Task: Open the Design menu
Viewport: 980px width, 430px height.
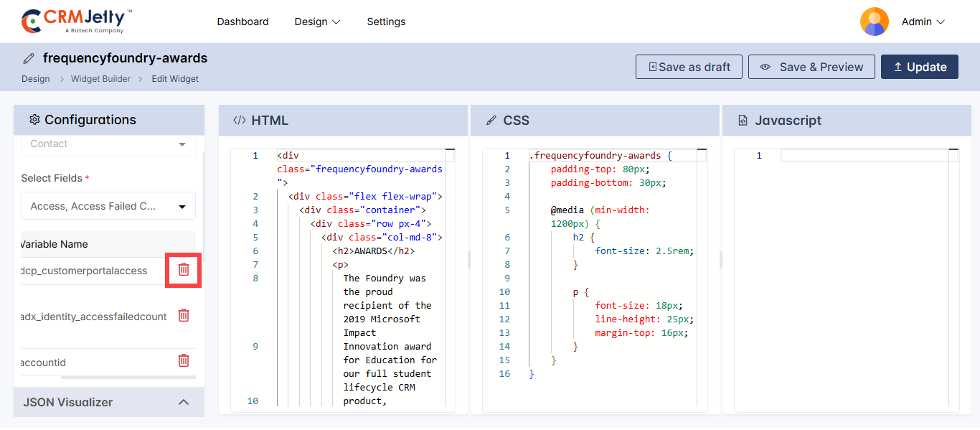Action: click(x=317, y=22)
